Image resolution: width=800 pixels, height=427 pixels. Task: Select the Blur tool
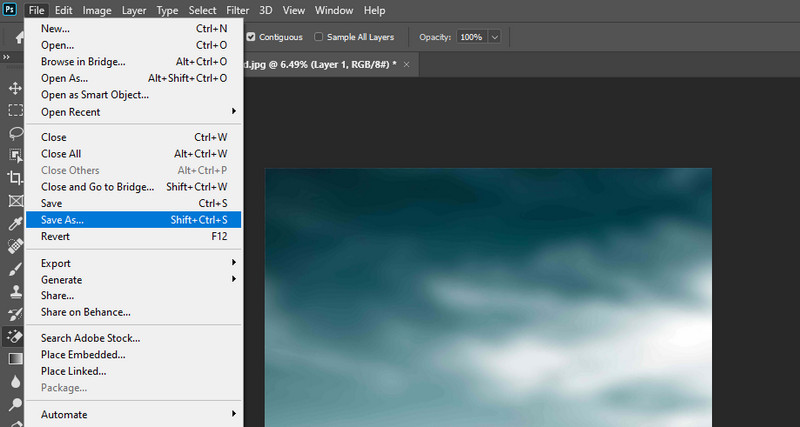point(15,381)
